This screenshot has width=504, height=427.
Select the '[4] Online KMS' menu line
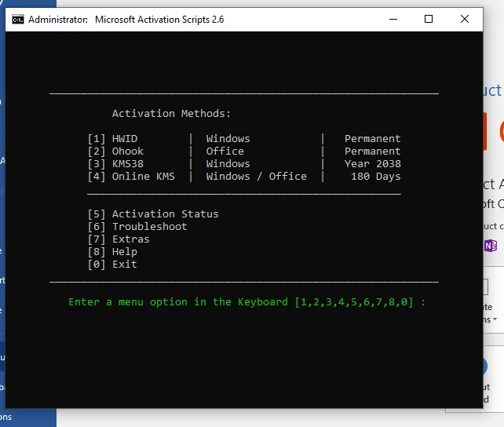131,177
